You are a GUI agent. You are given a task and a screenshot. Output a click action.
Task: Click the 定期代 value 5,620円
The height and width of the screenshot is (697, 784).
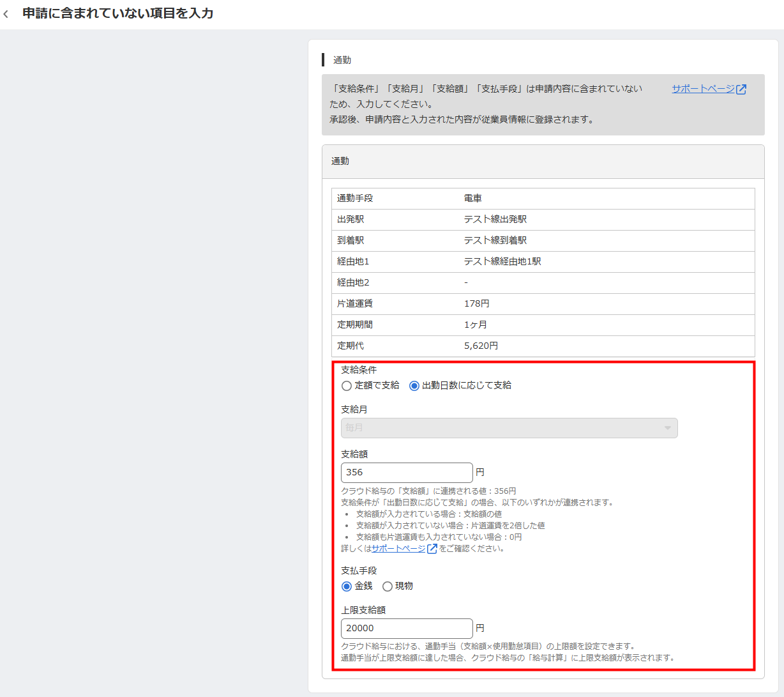(x=481, y=346)
